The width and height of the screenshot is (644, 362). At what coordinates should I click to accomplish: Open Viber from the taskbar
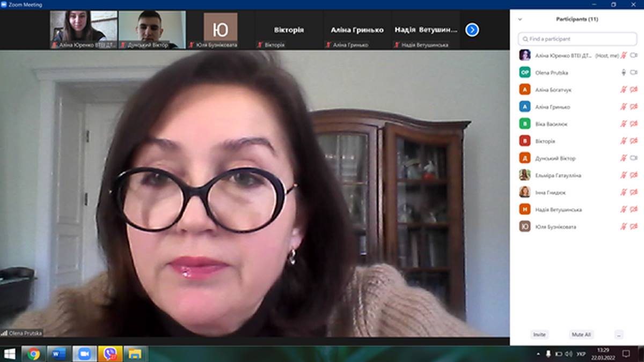click(110, 354)
